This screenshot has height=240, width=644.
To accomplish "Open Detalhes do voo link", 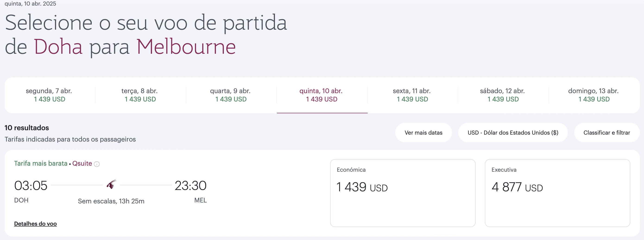I will 35,224.
